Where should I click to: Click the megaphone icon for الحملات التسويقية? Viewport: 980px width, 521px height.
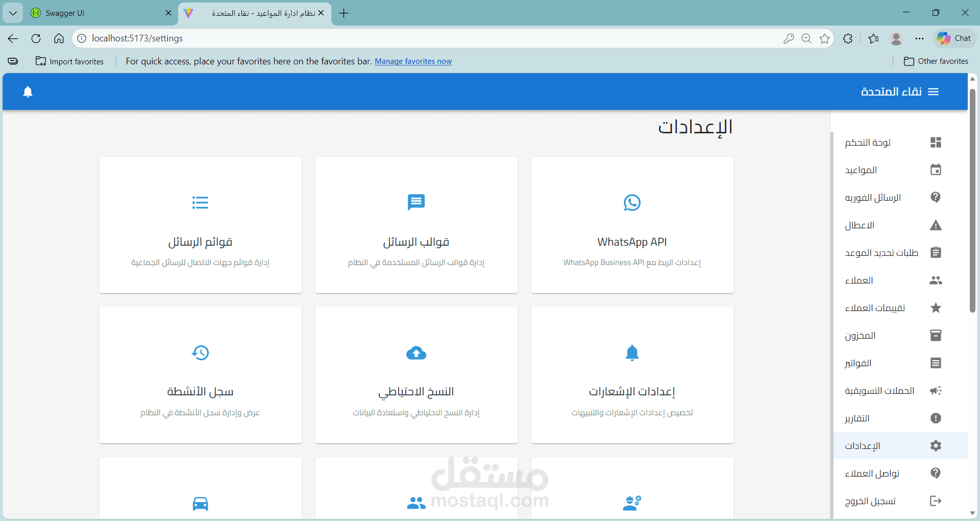(936, 391)
